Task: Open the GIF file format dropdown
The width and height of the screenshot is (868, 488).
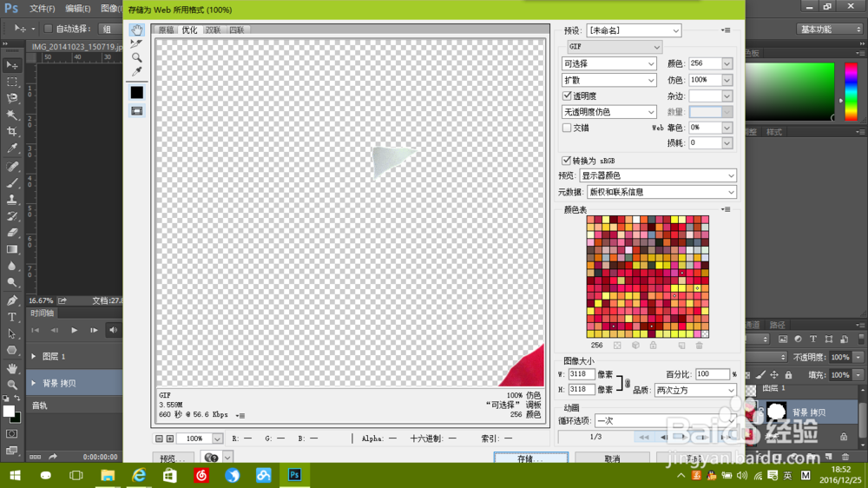Action: (615, 47)
